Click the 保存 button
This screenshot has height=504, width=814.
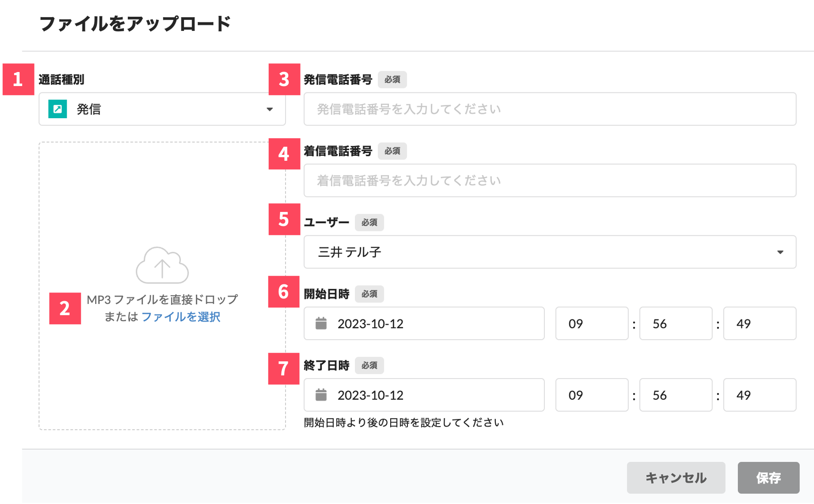pos(768,478)
